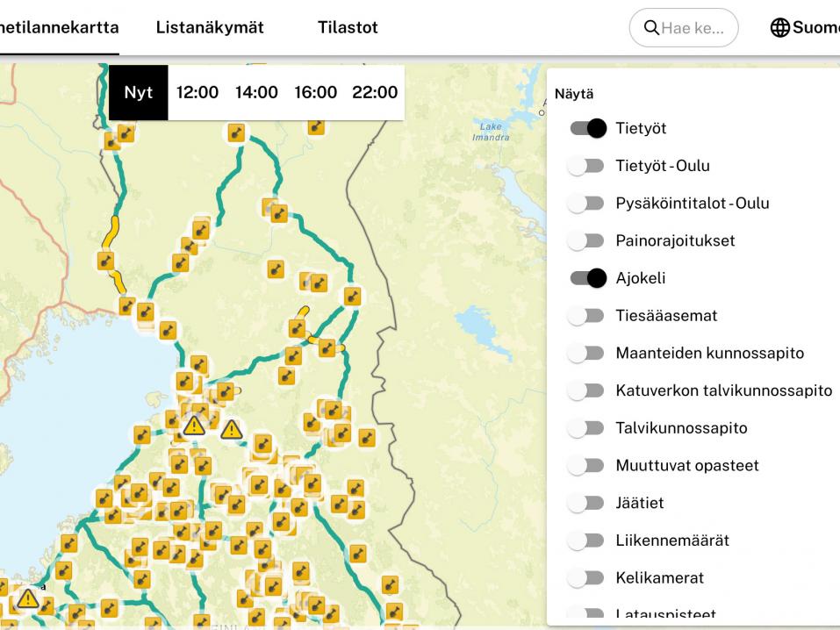This screenshot has height=630, width=840.
Task: Select the 12:00 forecast time
Action: (x=197, y=92)
